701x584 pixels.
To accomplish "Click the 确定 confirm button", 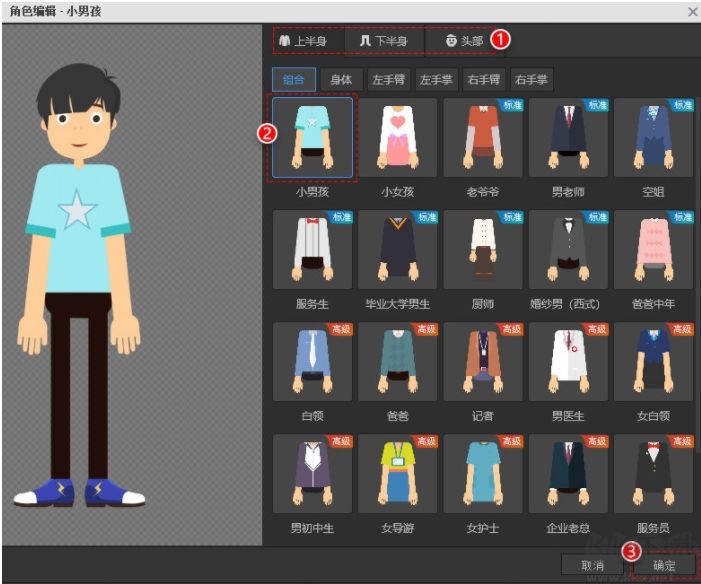I will pos(664,565).
